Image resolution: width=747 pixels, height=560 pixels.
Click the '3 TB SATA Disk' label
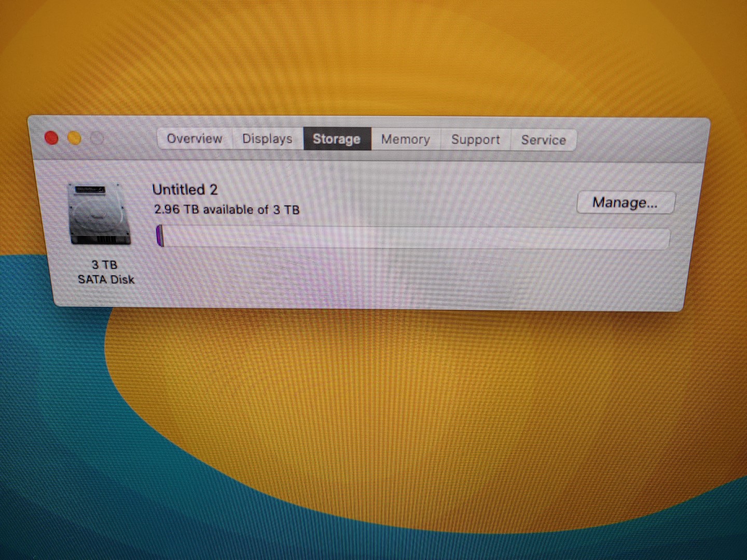pyautogui.click(x=106, y=272)
